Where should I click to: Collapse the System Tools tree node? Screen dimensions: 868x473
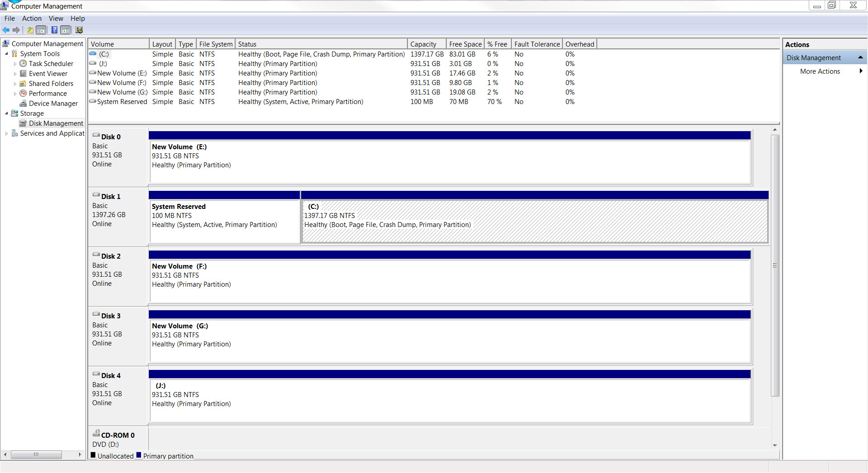[6, 54]
